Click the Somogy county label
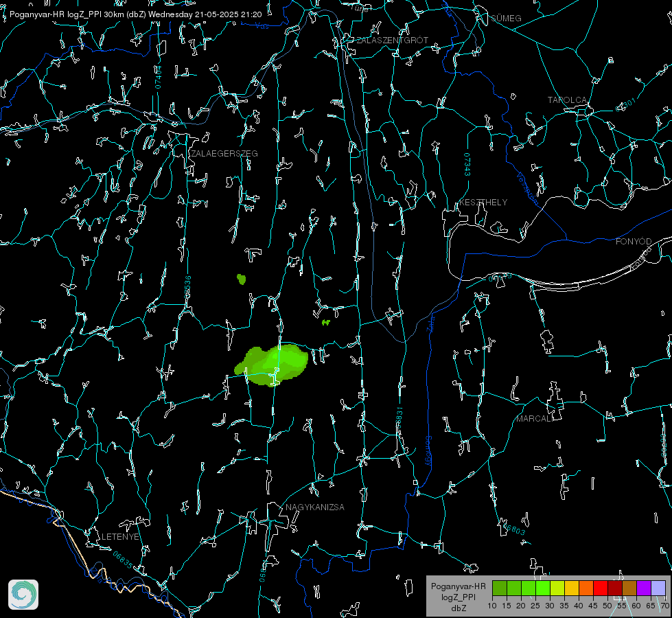 click(428, 451)
